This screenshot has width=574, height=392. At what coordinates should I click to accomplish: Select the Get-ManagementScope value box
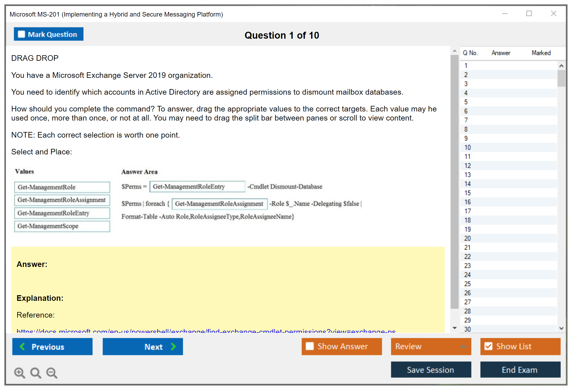[x=62, y=226]
